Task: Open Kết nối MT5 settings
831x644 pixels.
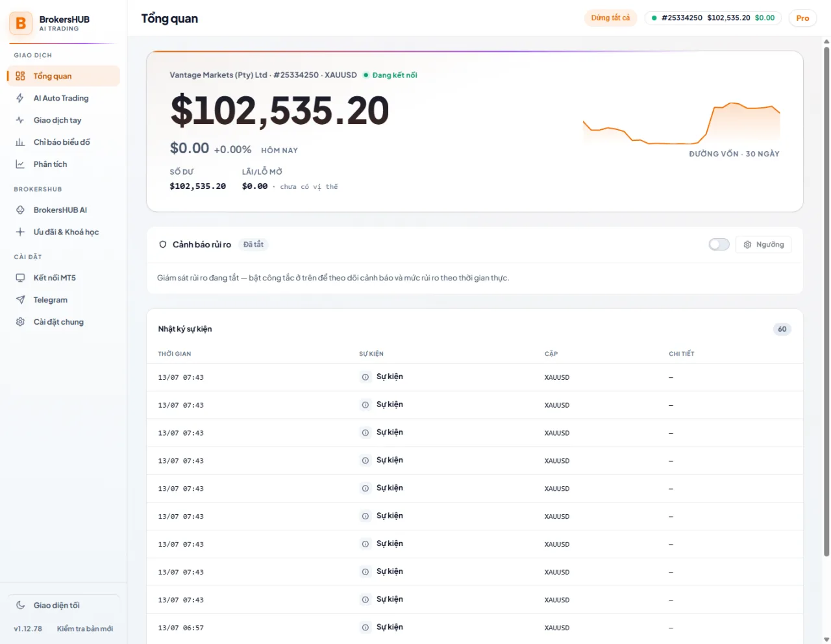Action: point(64,278)
